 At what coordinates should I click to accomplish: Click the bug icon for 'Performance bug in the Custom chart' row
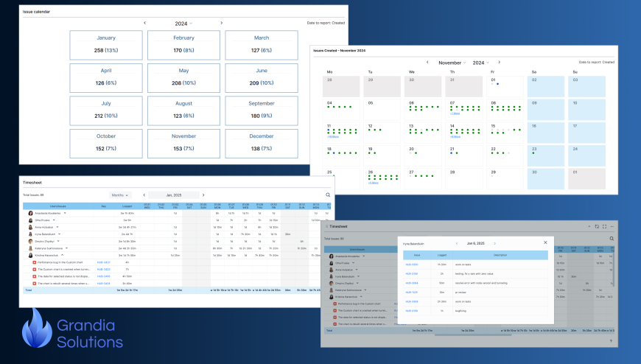[35, 262]
